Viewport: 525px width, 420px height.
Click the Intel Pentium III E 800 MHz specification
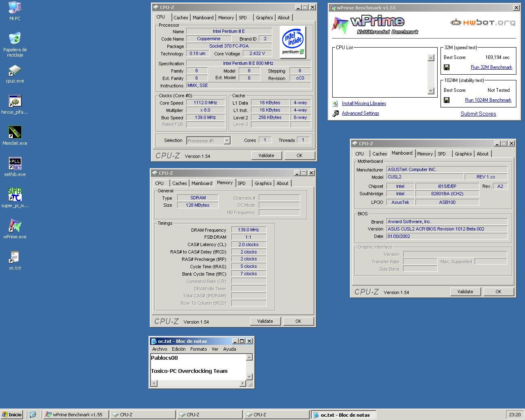249,63
